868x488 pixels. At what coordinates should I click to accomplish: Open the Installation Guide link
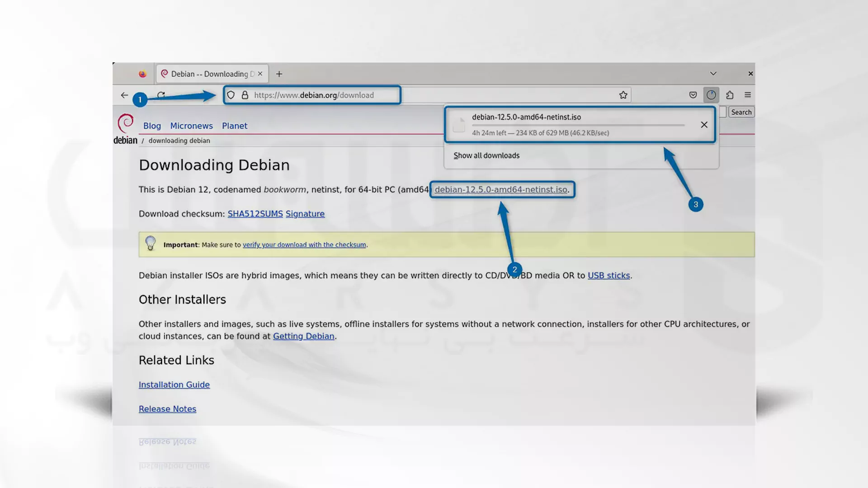point(174,385)
